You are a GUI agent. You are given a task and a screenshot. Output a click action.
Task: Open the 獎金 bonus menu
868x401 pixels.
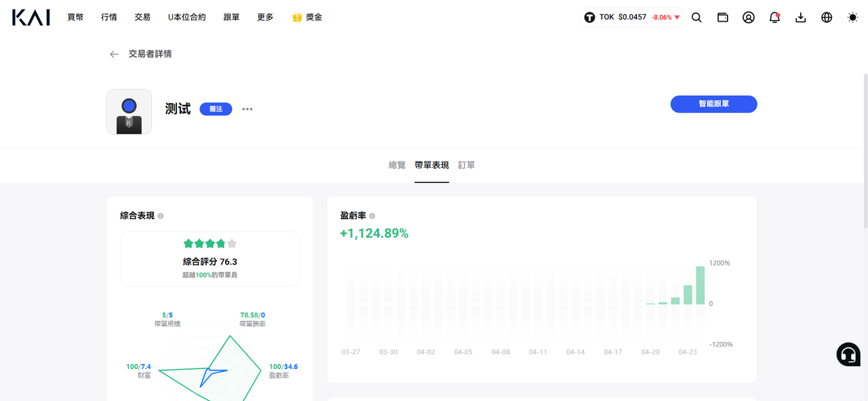(314, 18)
